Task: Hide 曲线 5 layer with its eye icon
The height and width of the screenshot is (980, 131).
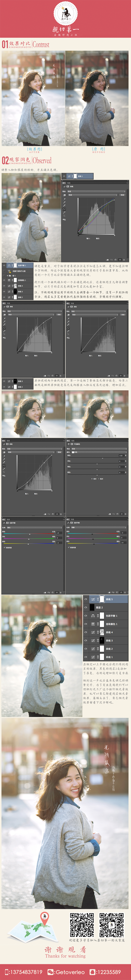Action: tap(86, 599)
